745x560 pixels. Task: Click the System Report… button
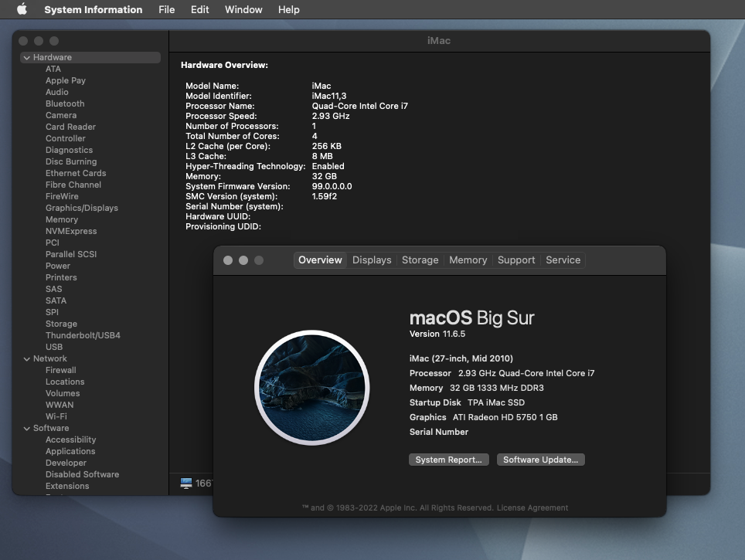point(448,460)
